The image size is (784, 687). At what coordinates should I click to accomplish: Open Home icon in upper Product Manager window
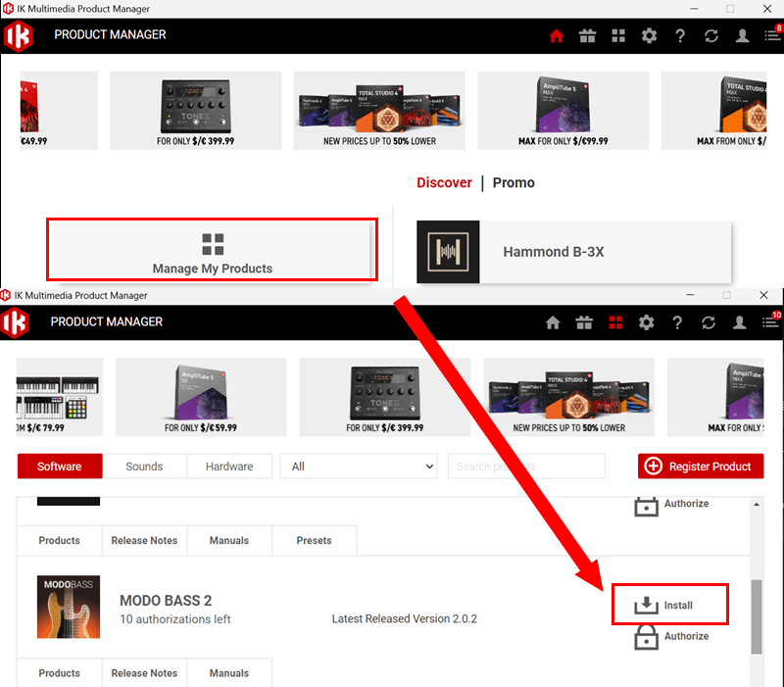[556, 36]
